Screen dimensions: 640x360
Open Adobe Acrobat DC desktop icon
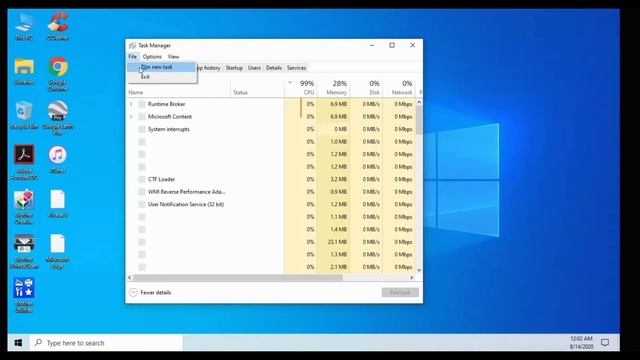click(24, 162)
